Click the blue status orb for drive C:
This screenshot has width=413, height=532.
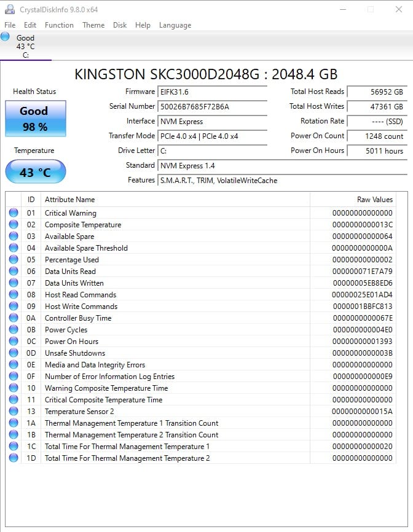[x=5, y=36]
